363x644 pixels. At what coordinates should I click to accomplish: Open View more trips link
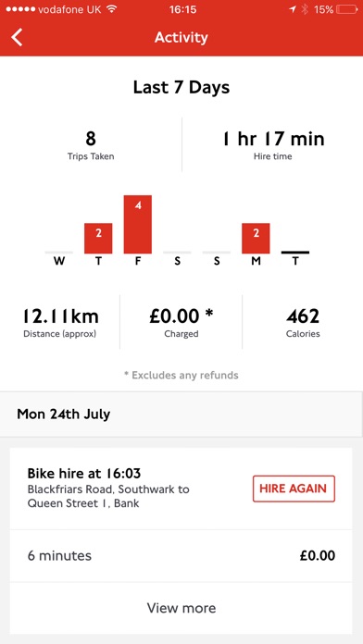pyautogui.click(x=181, y=608)
